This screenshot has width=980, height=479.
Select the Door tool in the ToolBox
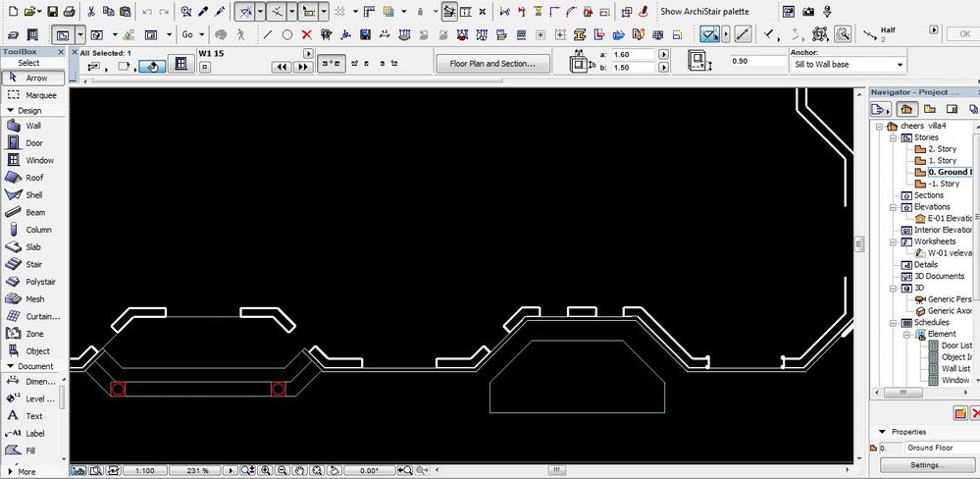[32, 143]
